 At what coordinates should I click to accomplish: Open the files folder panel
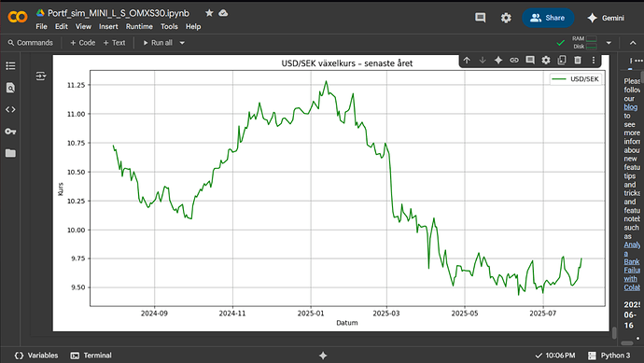tap(10, 153)
